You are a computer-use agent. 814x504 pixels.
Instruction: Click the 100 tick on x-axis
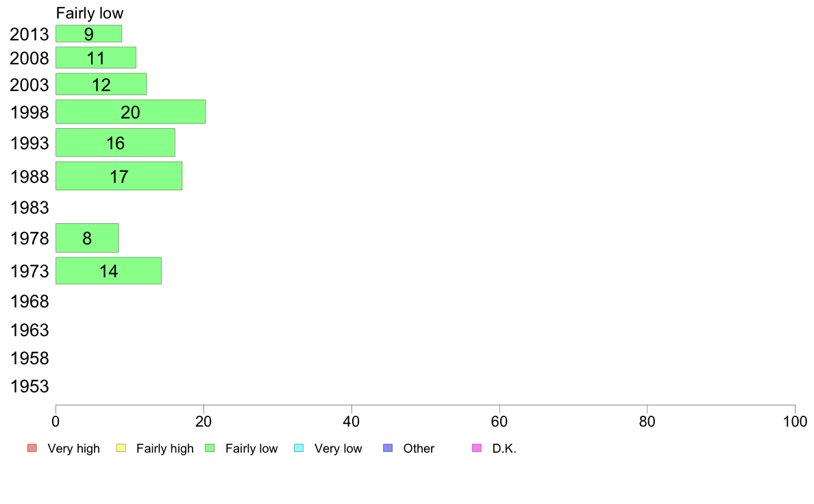point(795,421)
